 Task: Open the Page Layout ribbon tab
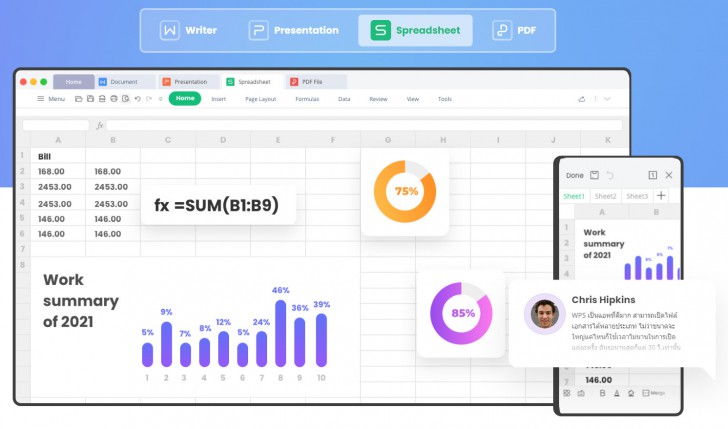click(x=260, y=99)
